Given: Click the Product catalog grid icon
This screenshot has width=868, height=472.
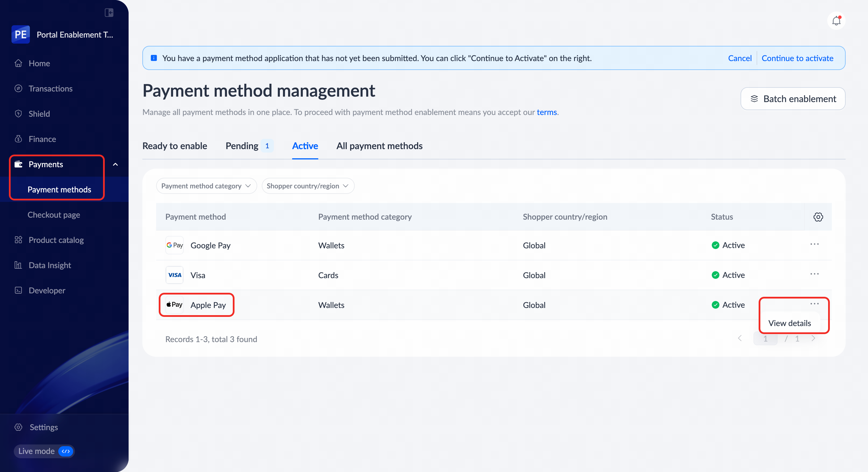Looking at the screenshot, I should point(19,240).
